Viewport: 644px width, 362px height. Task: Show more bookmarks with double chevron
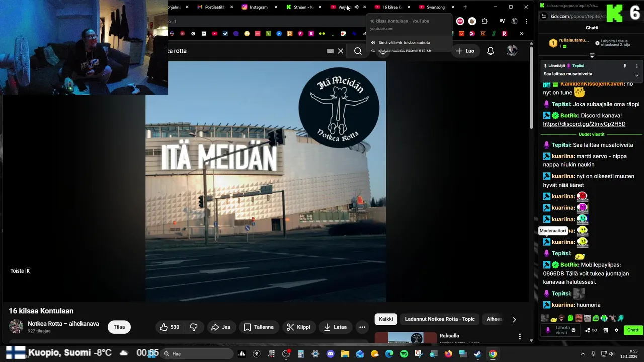click(x=522, y=34)
